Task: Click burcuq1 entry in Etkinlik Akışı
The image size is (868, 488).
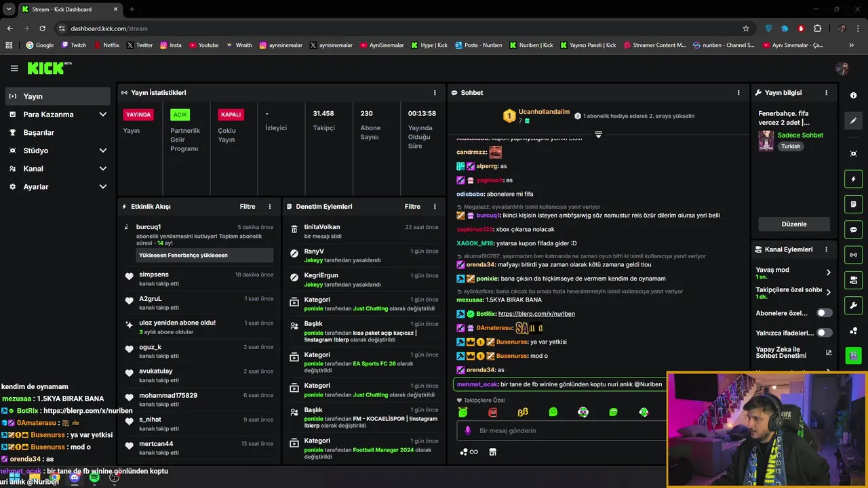Action: point(199,241)
